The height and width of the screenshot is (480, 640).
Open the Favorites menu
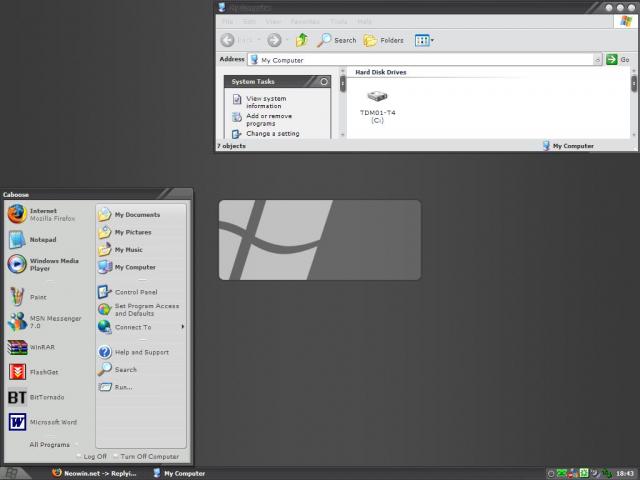point(305,21)
